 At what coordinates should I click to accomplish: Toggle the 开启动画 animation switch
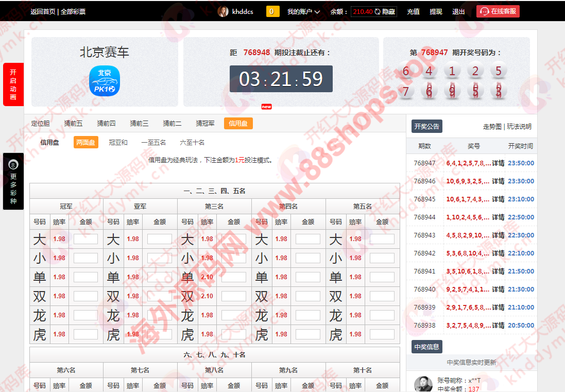click(x=13, y=84)
